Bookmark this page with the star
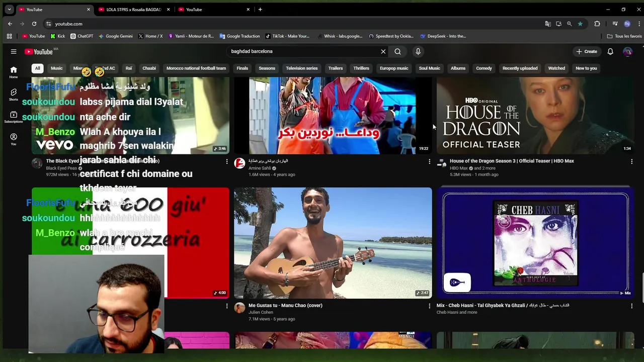 click(x=580, y=24)
